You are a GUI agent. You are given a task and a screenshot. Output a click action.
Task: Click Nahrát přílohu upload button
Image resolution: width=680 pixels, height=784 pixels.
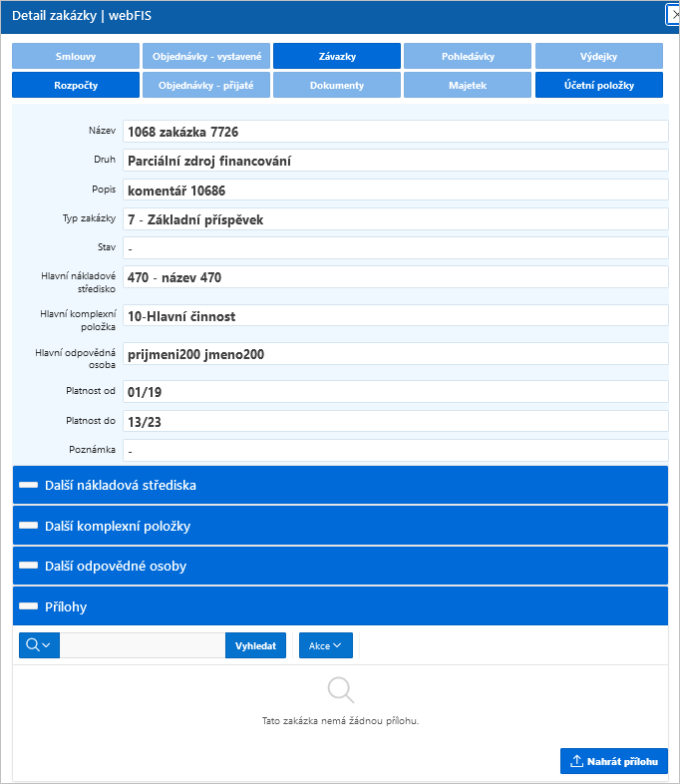click(x=614, y=761)
